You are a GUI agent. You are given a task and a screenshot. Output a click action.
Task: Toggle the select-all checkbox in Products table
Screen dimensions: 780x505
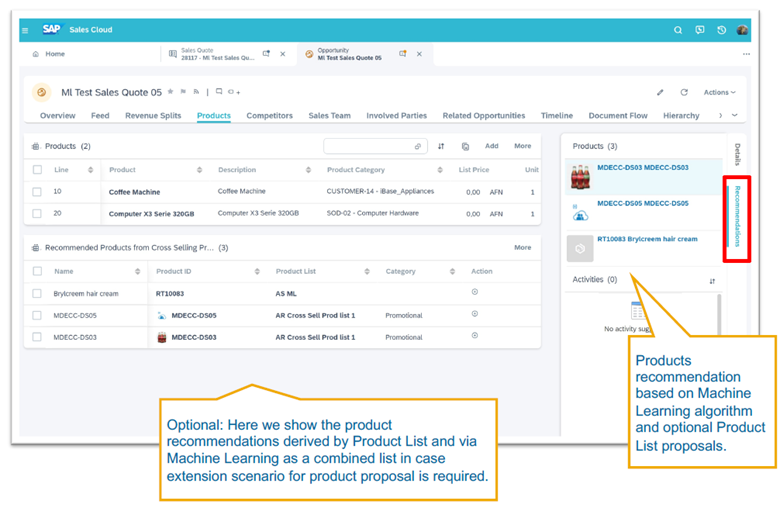tap(37, 170)
